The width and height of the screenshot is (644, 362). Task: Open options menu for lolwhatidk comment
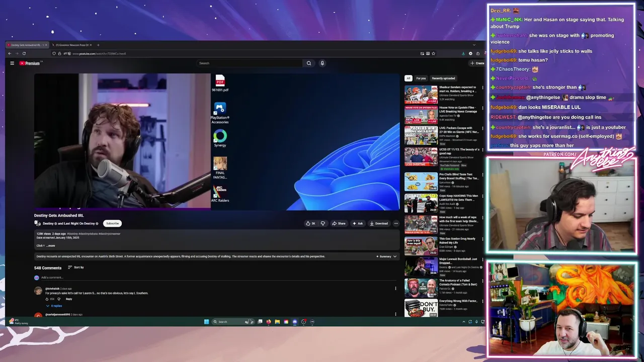tap(395, 289)
